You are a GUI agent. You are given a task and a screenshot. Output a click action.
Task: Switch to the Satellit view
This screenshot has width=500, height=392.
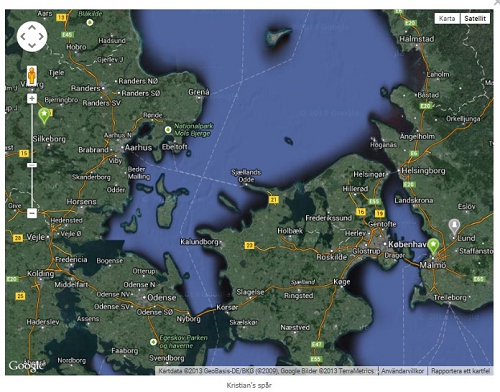coord(475,18)
